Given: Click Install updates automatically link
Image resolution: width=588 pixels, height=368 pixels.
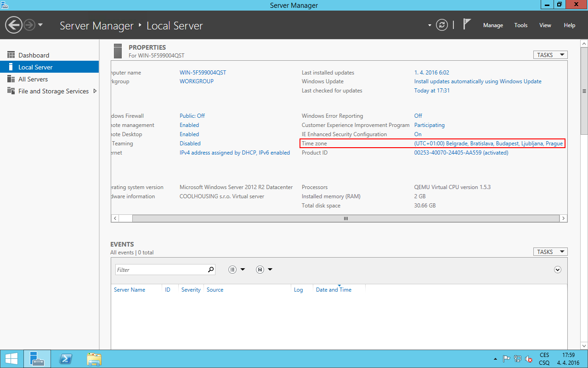Looking at the screenshot, I should pos(478,81).
